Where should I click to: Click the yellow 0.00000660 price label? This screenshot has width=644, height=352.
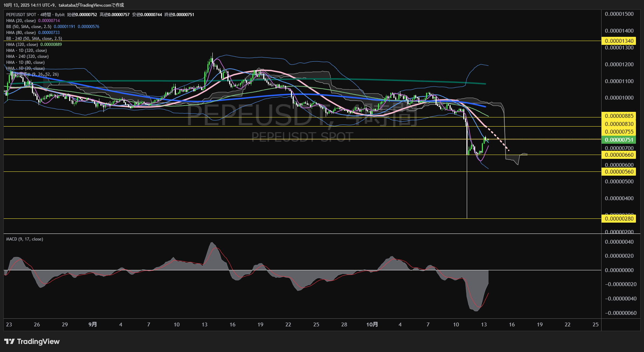(619, 155)
